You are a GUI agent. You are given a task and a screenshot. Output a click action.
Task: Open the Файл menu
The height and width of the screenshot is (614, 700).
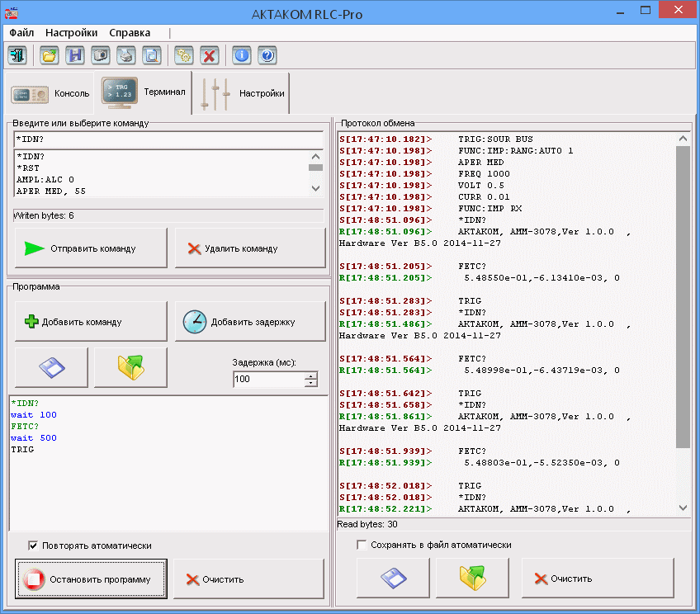pyautogui.click(x=21, y=32)
